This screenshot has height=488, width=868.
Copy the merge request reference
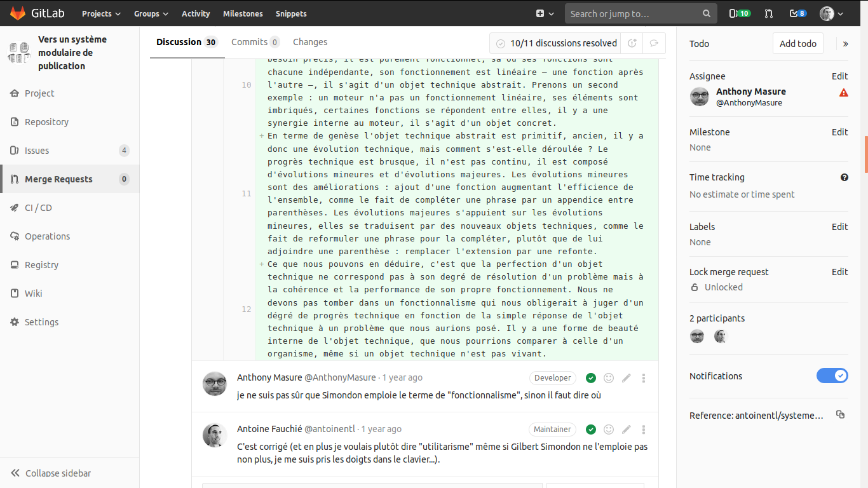pos(840,415)
